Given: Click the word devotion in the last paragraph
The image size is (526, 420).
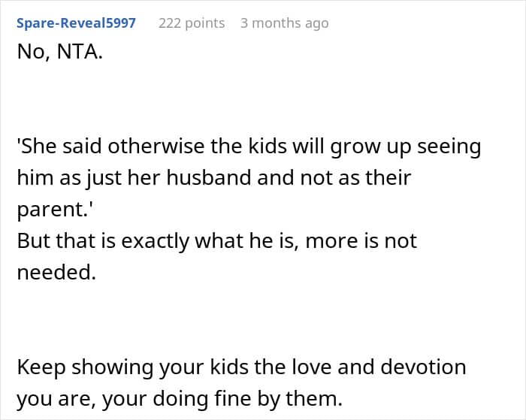Looking at the screenshot, I should (x=423, y=367).
